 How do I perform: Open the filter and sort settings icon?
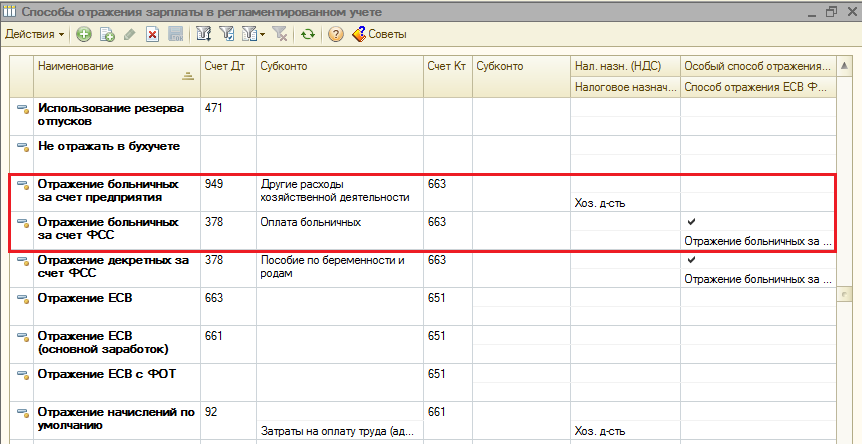pos(204,34)
